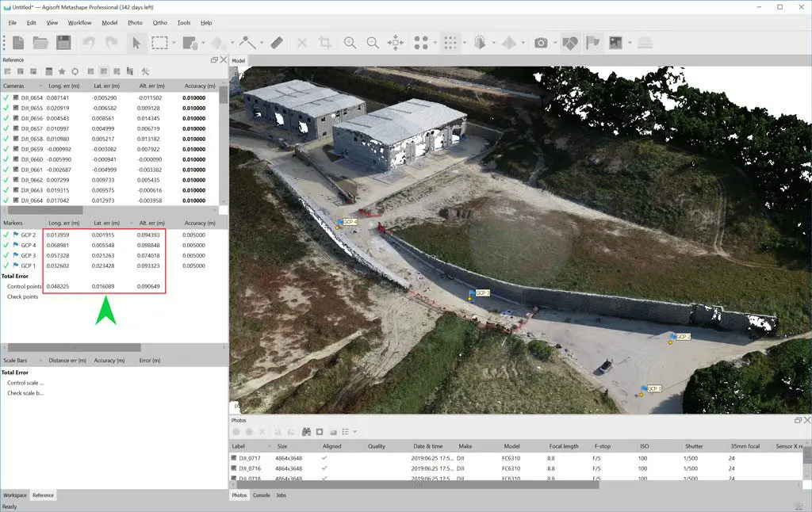
Task: Click Update Transform circular arrow icon
Action: [75, 71]
